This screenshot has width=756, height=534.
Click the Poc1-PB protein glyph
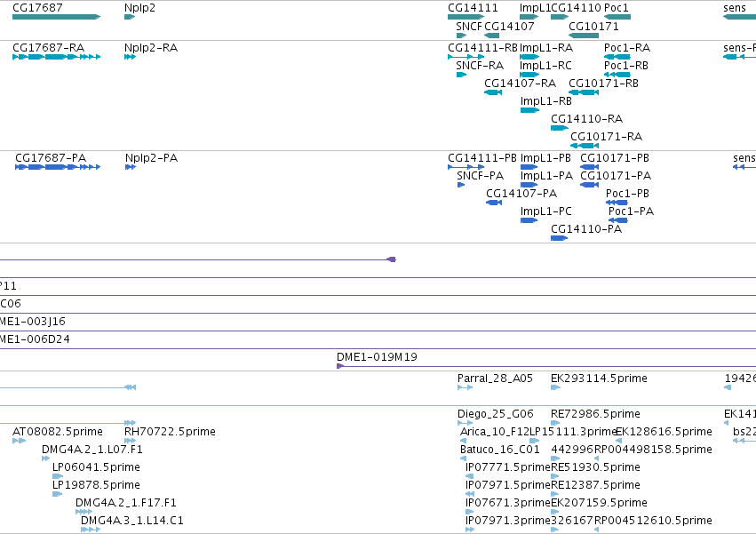point(617,203)
